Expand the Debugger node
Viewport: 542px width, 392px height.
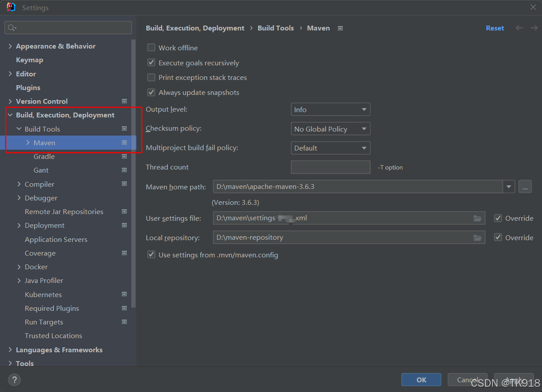click(x=19, y=198)
